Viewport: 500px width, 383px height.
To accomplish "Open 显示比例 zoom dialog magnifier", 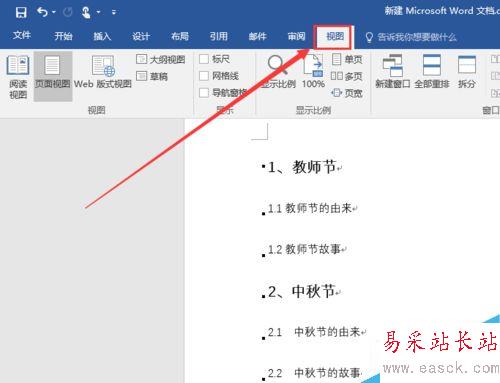I will pyautogui.click(x=278, y=72).
